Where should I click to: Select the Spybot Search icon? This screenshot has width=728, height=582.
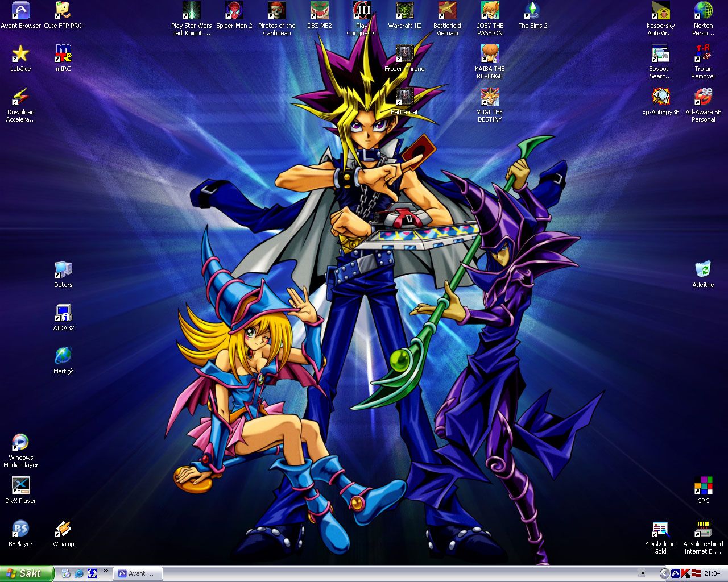[661, 63]
